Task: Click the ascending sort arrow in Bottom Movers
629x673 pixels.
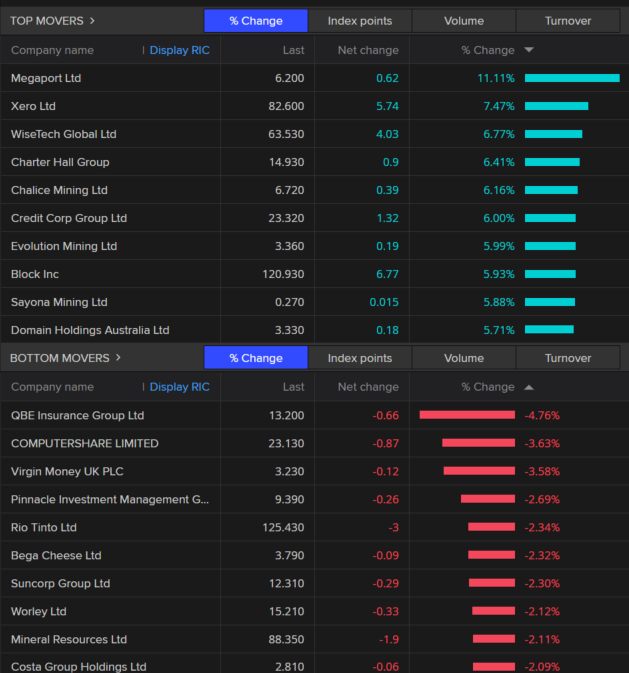Action: click(529, 387)
